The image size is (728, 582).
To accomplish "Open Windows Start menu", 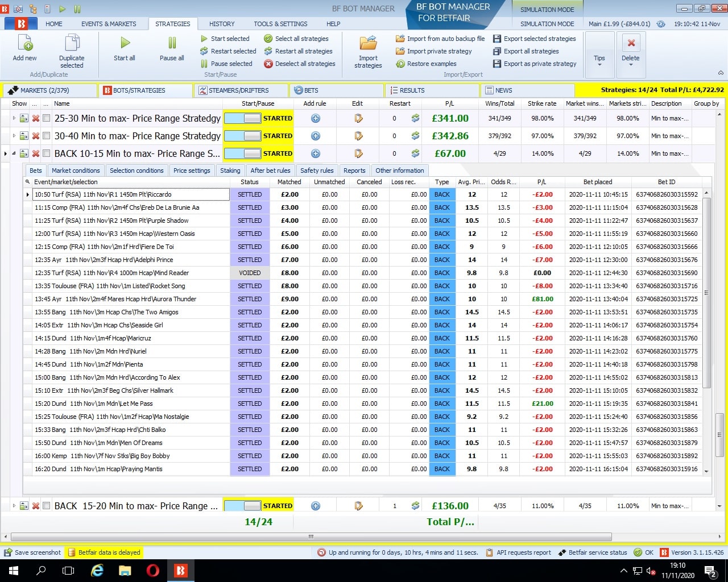I will coord(14,571).
